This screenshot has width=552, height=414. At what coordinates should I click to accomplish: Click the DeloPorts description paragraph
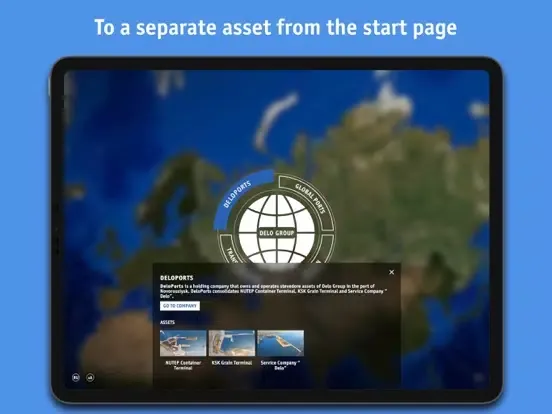(x=274, y=291)
